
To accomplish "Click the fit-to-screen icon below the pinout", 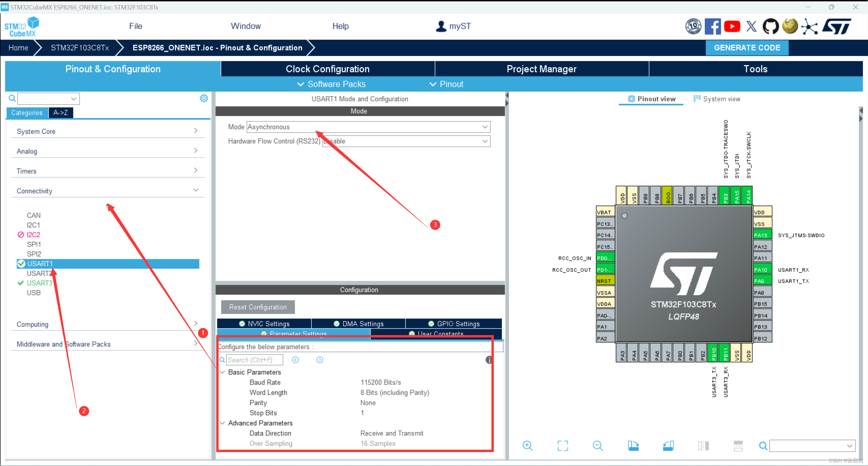I will tap(563, 446).
